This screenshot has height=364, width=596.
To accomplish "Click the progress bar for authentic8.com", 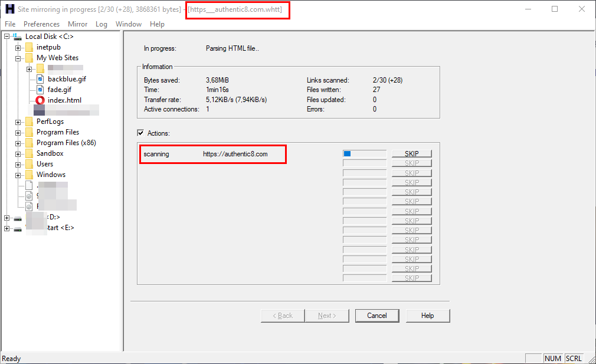I will [x=364, y=154].
